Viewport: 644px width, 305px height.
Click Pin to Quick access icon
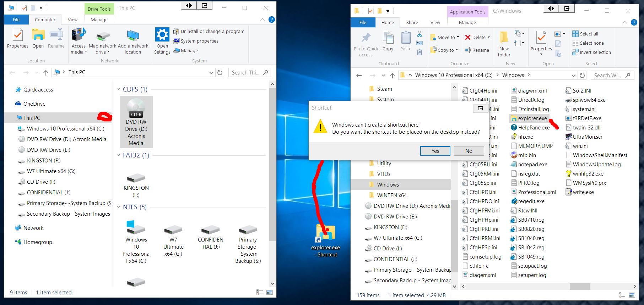(366, 38)
